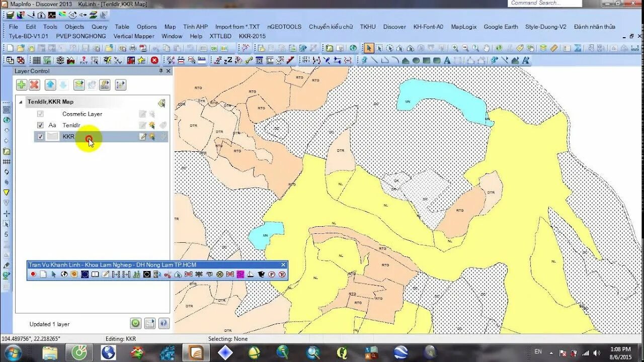Open the Query menu
This screenshot has width=644, height=362.
(x=100, y=27)
